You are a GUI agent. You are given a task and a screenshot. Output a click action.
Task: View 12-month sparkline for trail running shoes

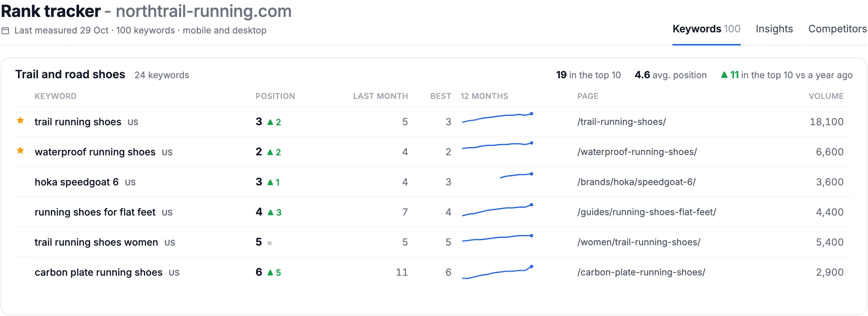tap(497, 117)
